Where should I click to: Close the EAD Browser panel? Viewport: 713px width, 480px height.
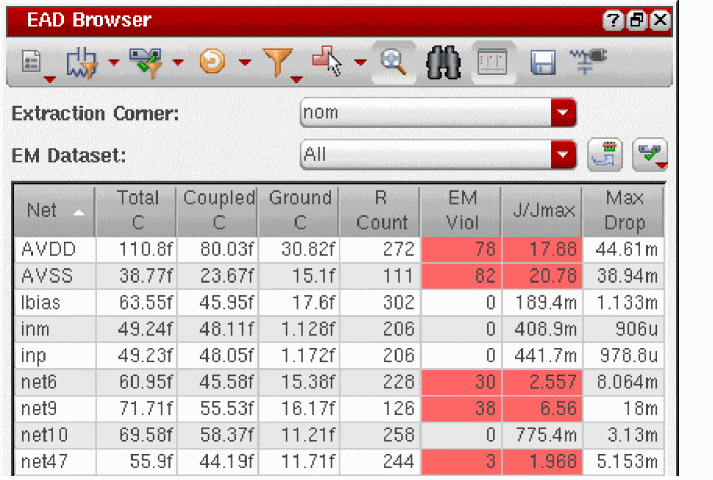click(x=660, y=20)
